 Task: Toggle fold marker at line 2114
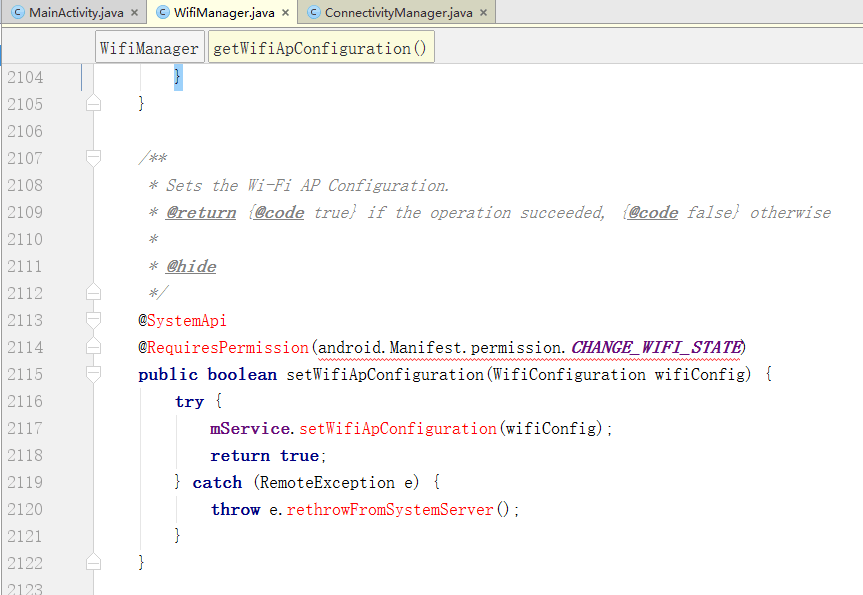(x=94, y=346)
